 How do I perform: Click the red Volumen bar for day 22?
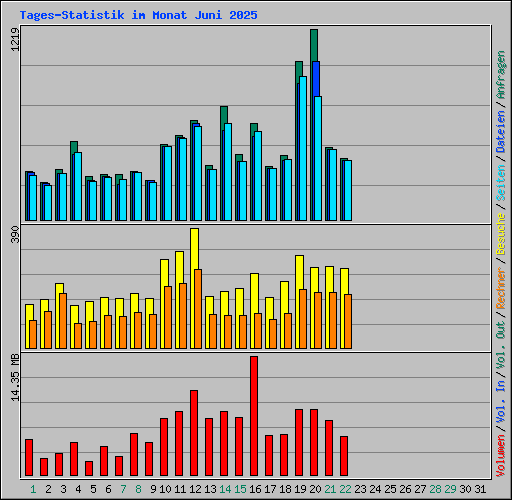(344, 456)
